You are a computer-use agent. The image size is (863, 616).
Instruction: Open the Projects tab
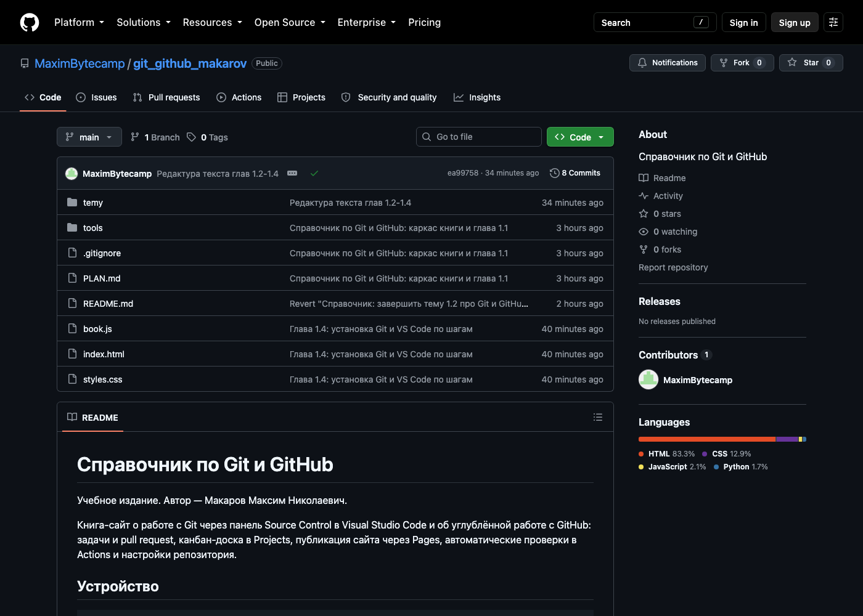pyautogui.click(x=301, y=97)
